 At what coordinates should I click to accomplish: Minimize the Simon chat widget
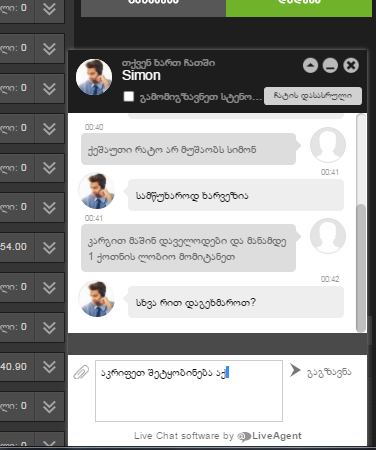[x=330, y=65]
